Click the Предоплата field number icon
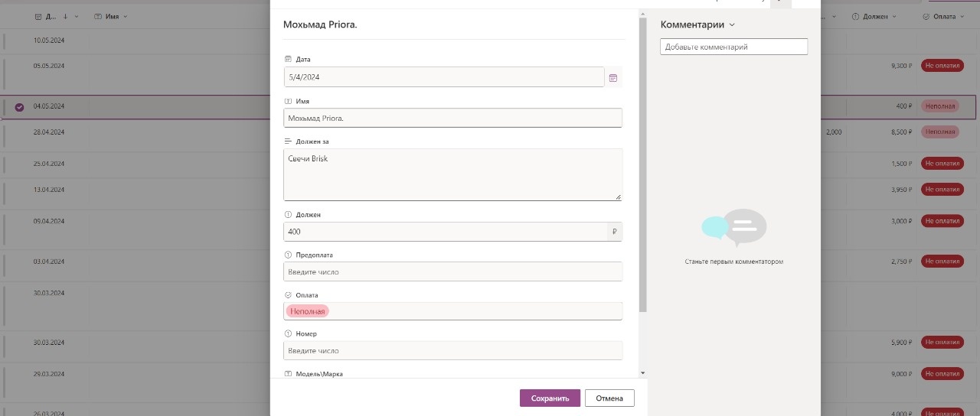The image size is (980, 416). tap(288, 255)
